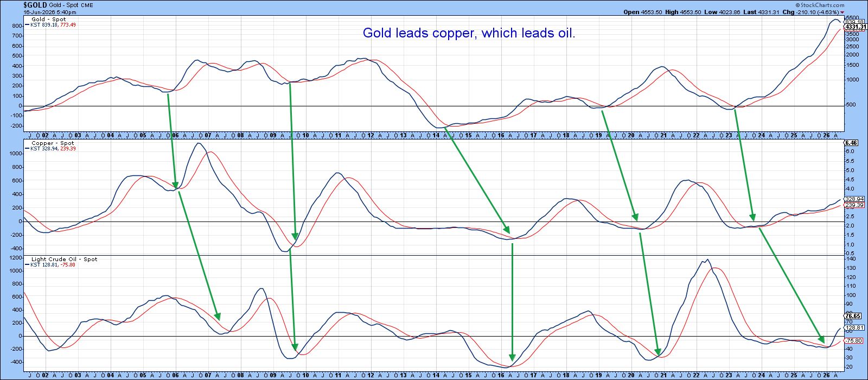Click the 328.94 KST value tag in copper panel
The width and height of the screenshot is (868, 380).
click(854, 199)
